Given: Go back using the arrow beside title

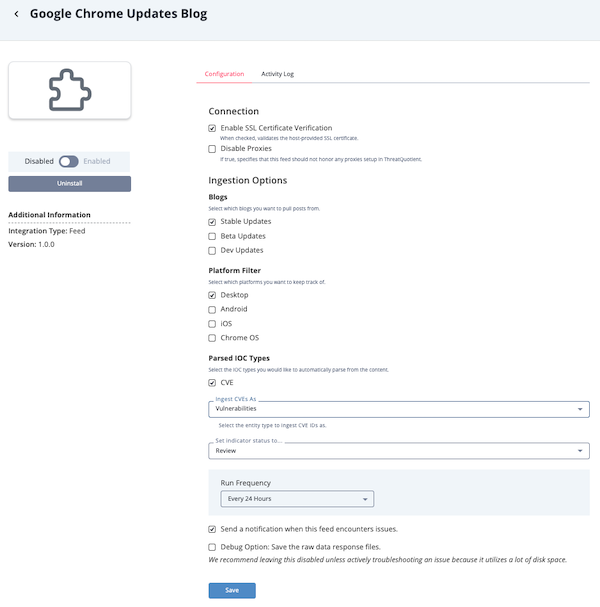Looking at the screenshot, I should point(16,14).
